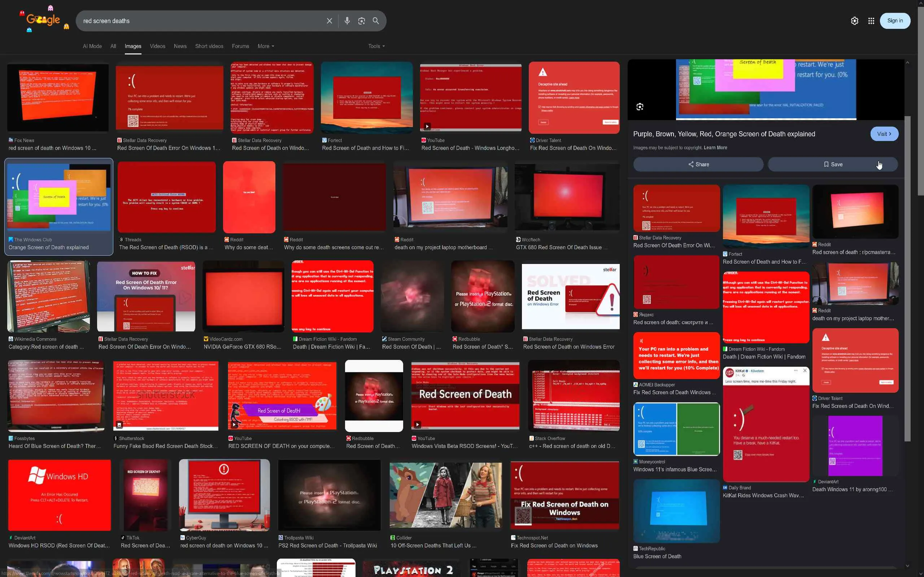This screenshot has height=577, width=924.
Task: Click the magnifying glass search icon
Action: pos(376,21)
